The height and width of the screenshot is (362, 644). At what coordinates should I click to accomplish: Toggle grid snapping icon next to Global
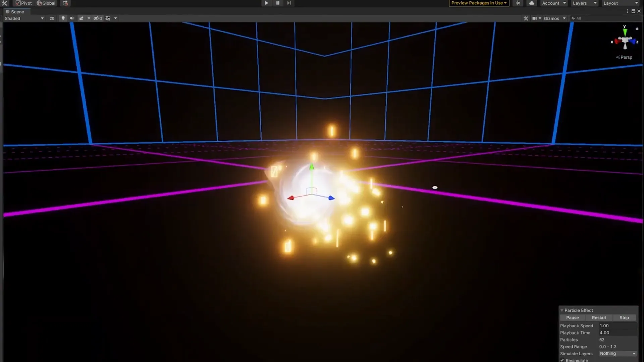[65, 3]
